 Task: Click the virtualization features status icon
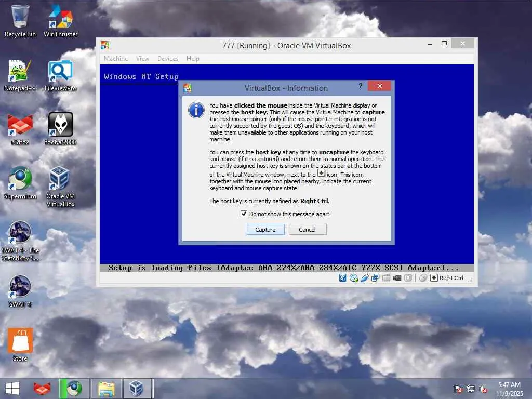click(x=408, y=278)
